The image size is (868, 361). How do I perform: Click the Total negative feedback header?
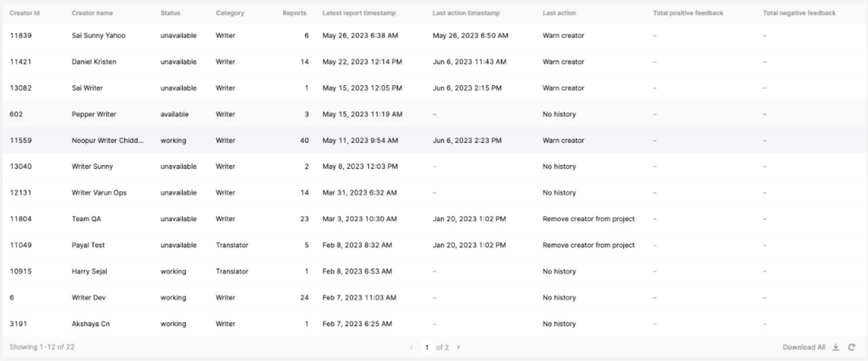[x=799, y=13]
